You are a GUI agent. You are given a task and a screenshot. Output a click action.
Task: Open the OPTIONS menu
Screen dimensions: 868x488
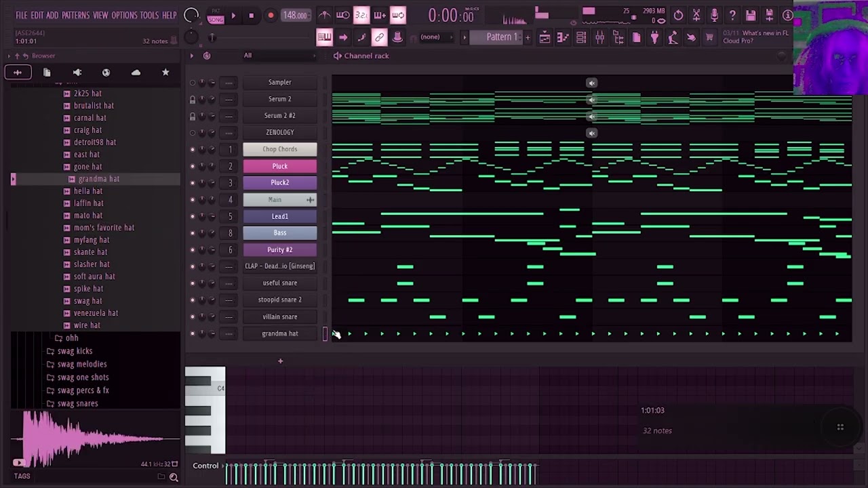(x=124, y=15)
